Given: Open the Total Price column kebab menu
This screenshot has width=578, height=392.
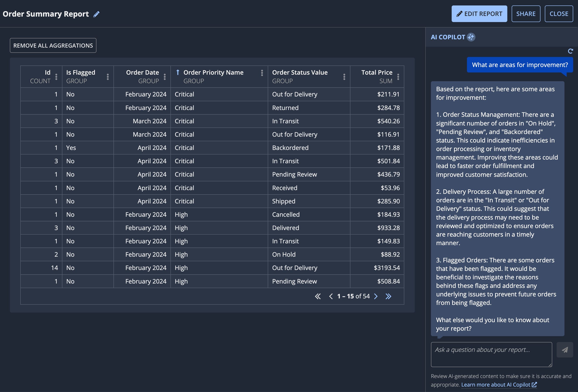Looking at the screenshot, I should point(398,77).
